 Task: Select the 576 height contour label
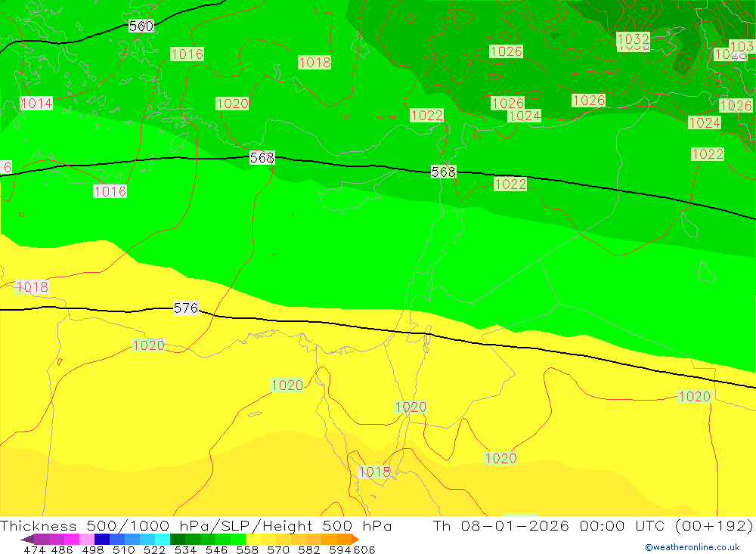pos(186,308)
